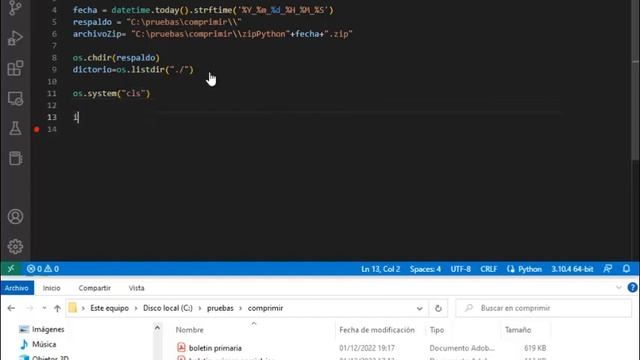This screenshot has height=360, width=640.
Task: Sort by Tamaño column header
Action: click(x=518, y=330)
